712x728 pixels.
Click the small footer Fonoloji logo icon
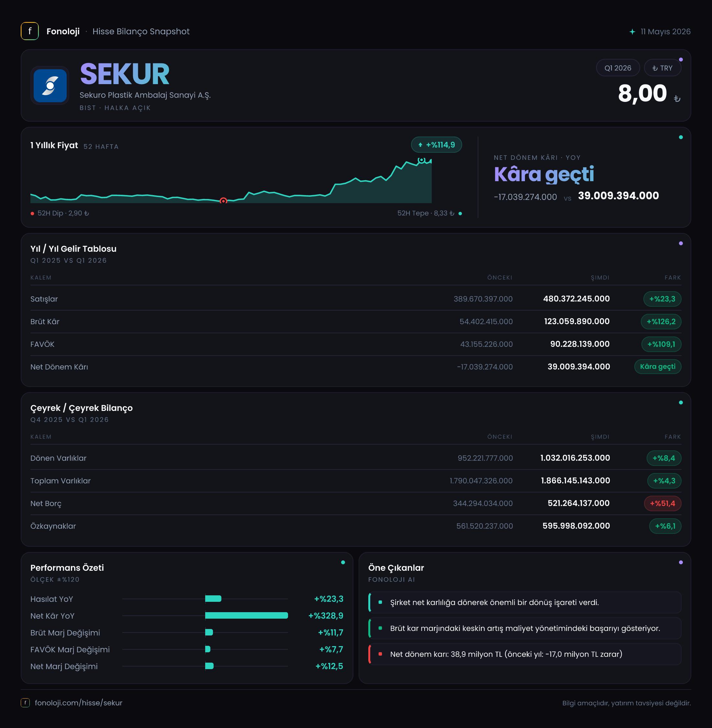[25, 702]
